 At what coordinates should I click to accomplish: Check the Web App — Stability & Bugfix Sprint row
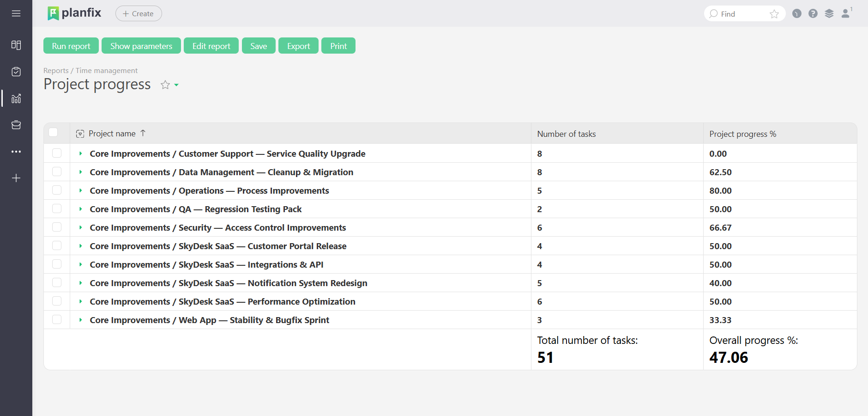coord(57,319)
